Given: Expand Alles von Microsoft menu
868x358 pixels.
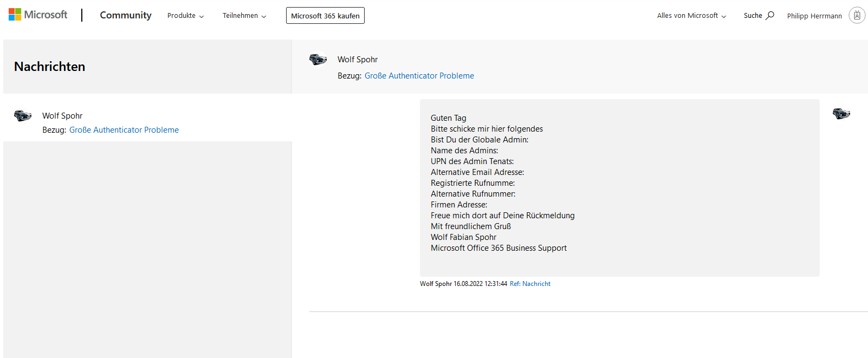Looking at the screenshot, I should click(x=692, y=16).
